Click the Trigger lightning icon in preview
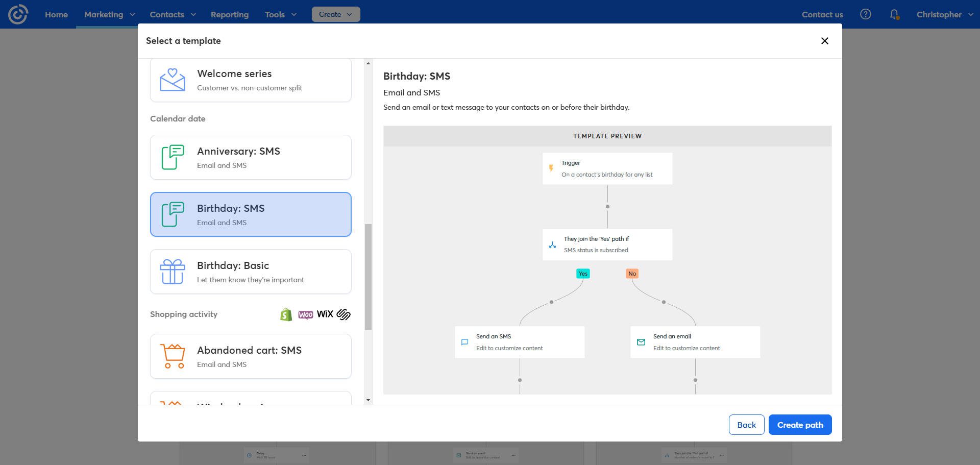The image size is (980, 465). pos(551,168)
